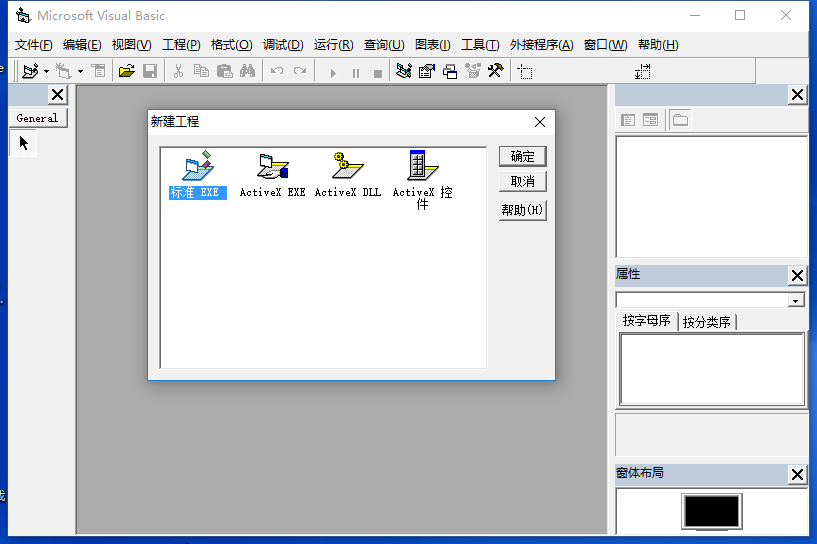The height and width of the screenshot is (544, 817).
Task: Click the Start run arrow icon
Action: click(x=333, y=73)
